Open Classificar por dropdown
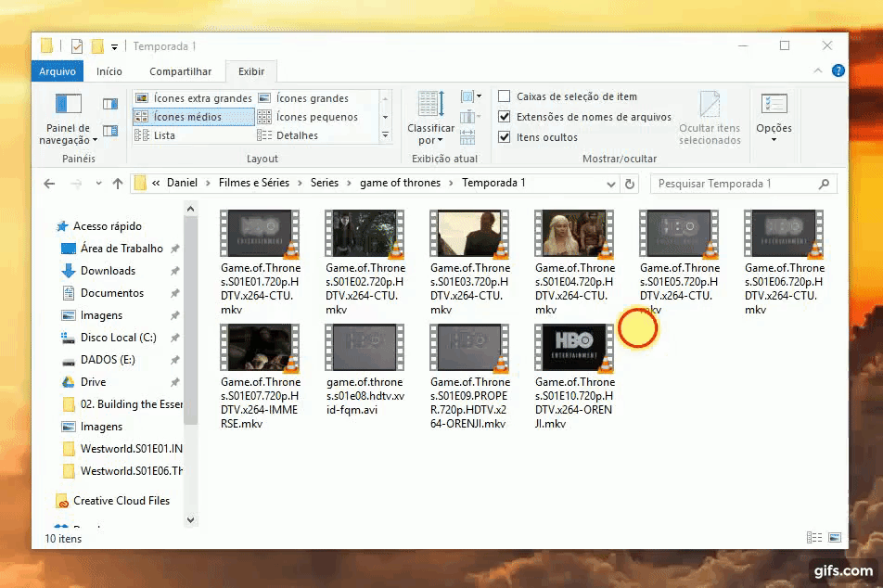This screenshot has width=883, height=588. point(430,119)
